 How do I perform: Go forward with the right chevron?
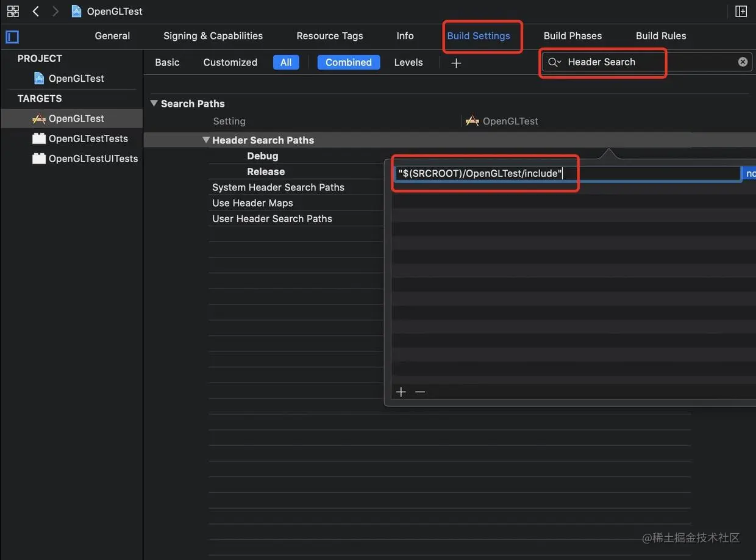[x=55, y=11]
